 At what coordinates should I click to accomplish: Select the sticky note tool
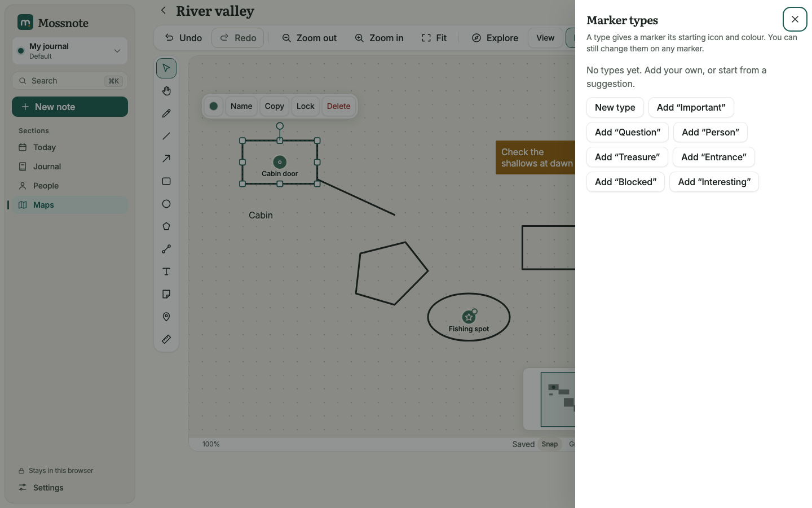coord(166,294)
